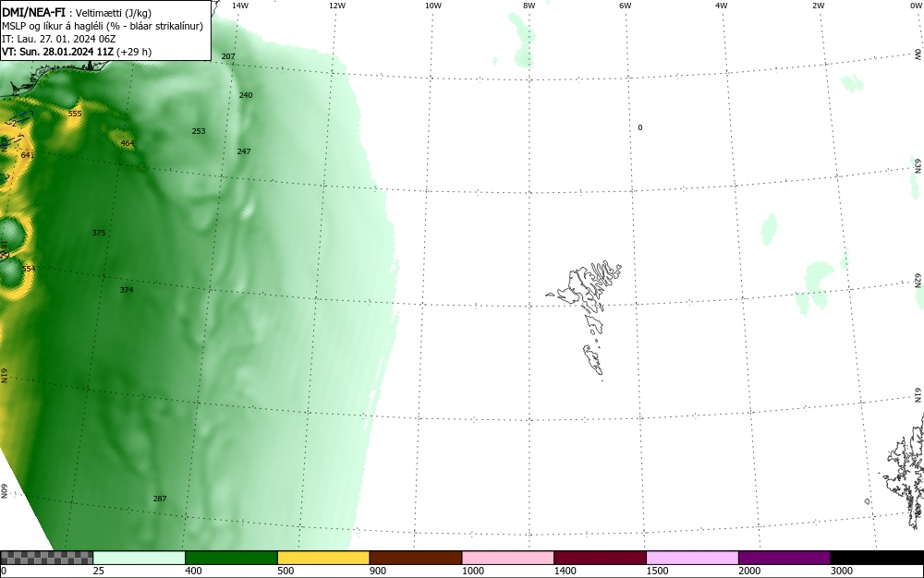
Task: Click the map value 641
Action: tap(27, 155)
